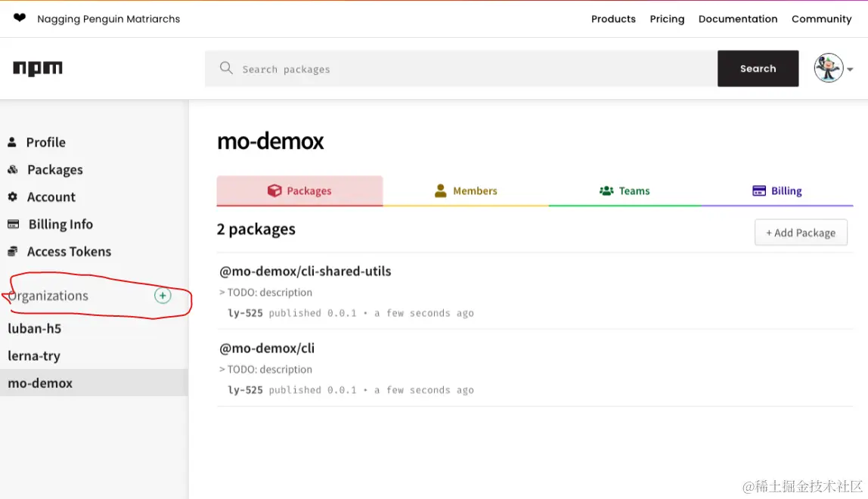The width and height of the screenshot is (868, 499).
Task: Click TODO description under cli-shared-utils
Action: point(265,293)
